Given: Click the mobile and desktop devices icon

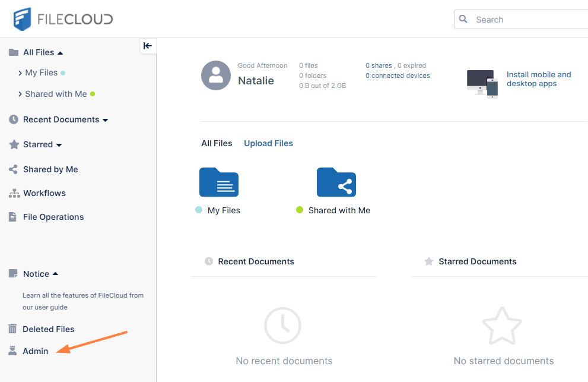Looking at the screenshot, I should click(482, 83).
